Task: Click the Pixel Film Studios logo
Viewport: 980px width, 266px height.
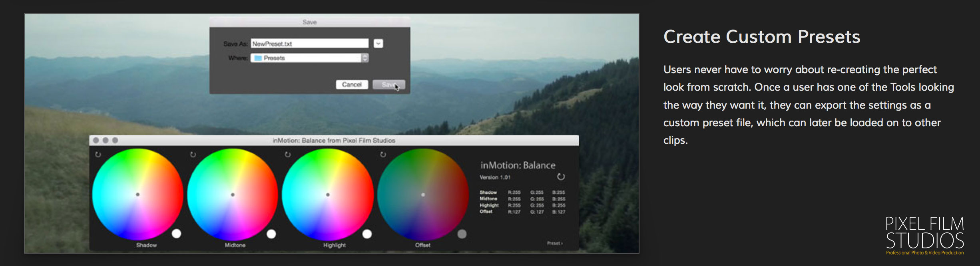Action: pyautogui.click(x=925, y=236)
